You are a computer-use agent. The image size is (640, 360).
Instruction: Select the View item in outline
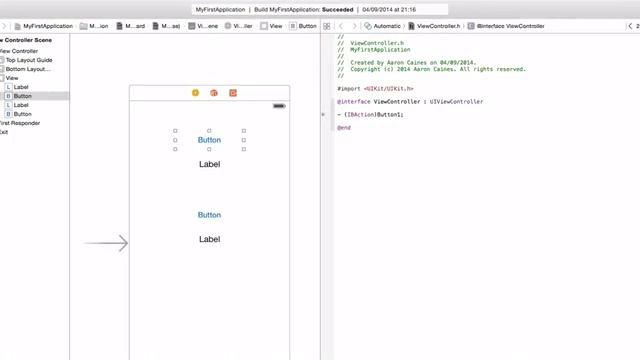tap(12, 78)
